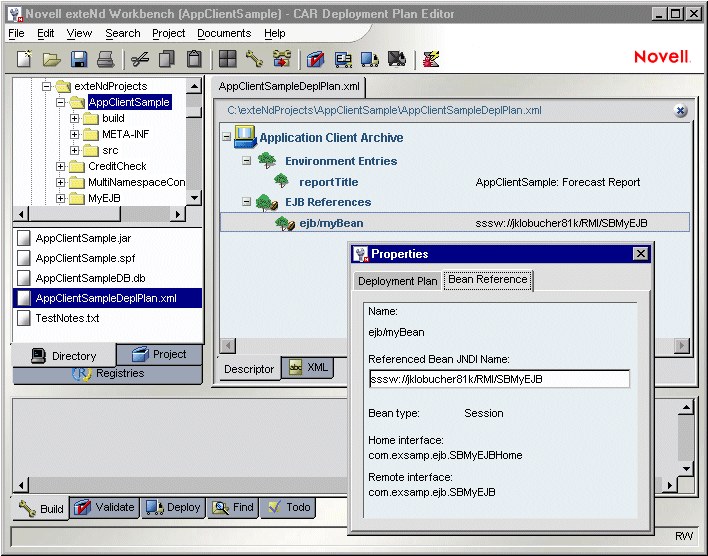Switch to the Deployment Plan properties tab

(x=397, y=281)
